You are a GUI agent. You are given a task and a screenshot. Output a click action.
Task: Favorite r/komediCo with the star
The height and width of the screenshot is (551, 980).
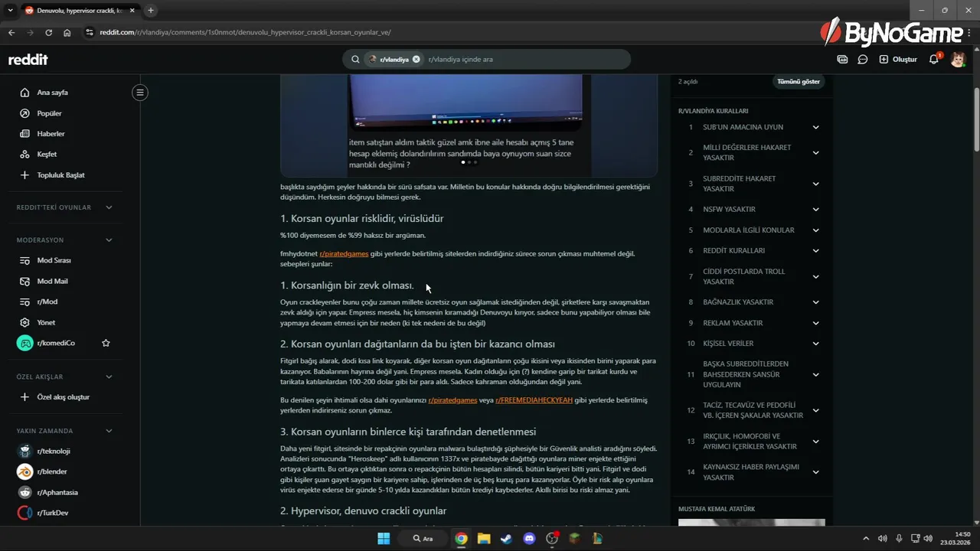(106, 344)
